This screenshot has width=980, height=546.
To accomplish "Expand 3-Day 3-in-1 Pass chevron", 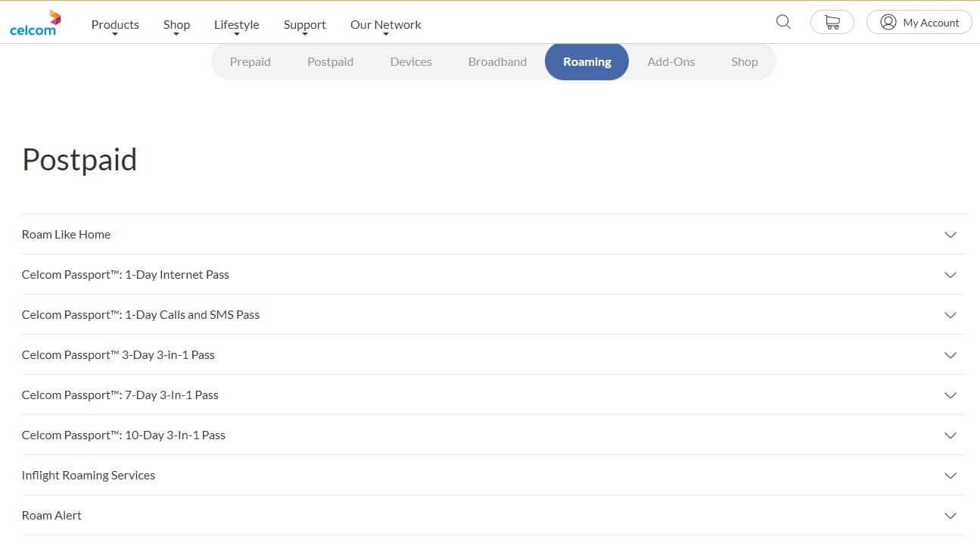I will (950, 355).
